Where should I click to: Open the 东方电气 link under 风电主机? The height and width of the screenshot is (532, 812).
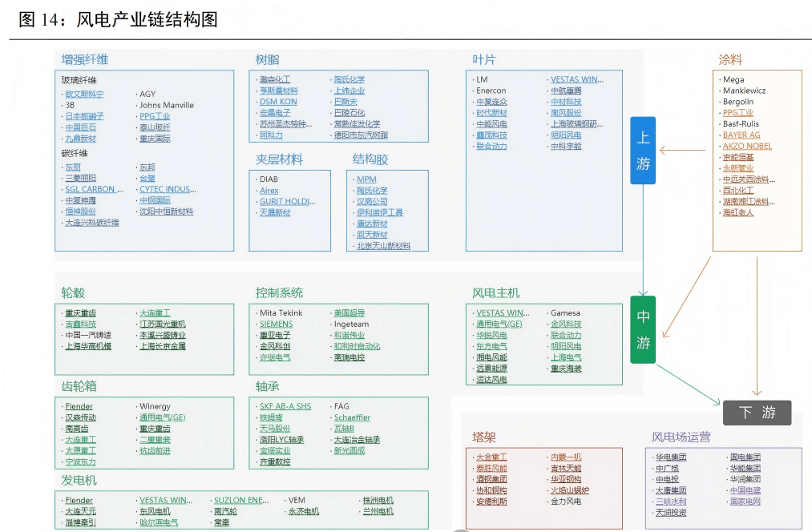[491, 346]
